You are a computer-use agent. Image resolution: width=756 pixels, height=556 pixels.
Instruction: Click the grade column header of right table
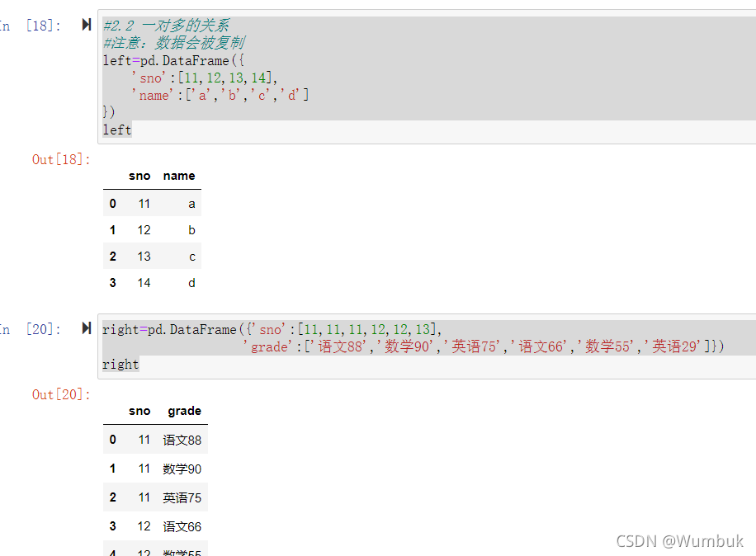184,411
